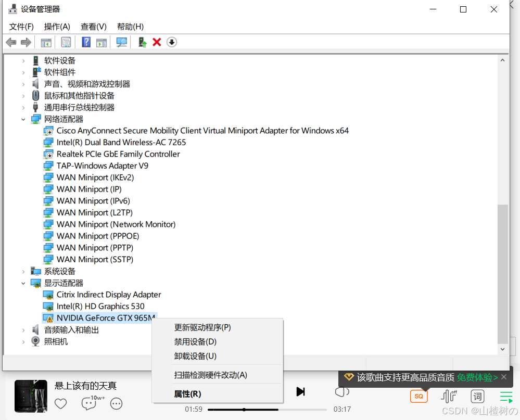520x420 pixels.
Task: Open the 10w+ comments bubble icon
Action: tap(89, 403)
